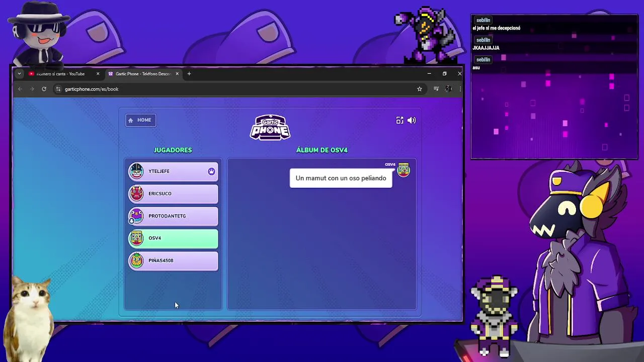Click PINAS4508's avatar icon
644x362 pixels.
(x=136, y=260)
